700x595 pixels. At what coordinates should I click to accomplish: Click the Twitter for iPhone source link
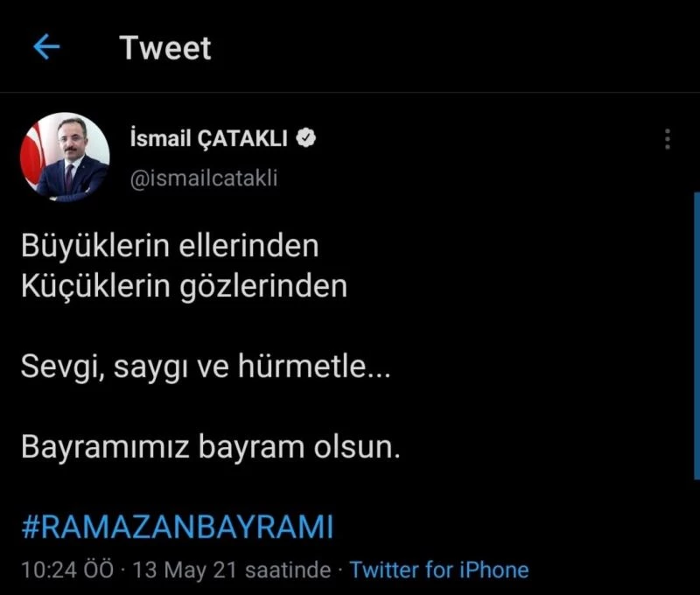coord(439,570)
